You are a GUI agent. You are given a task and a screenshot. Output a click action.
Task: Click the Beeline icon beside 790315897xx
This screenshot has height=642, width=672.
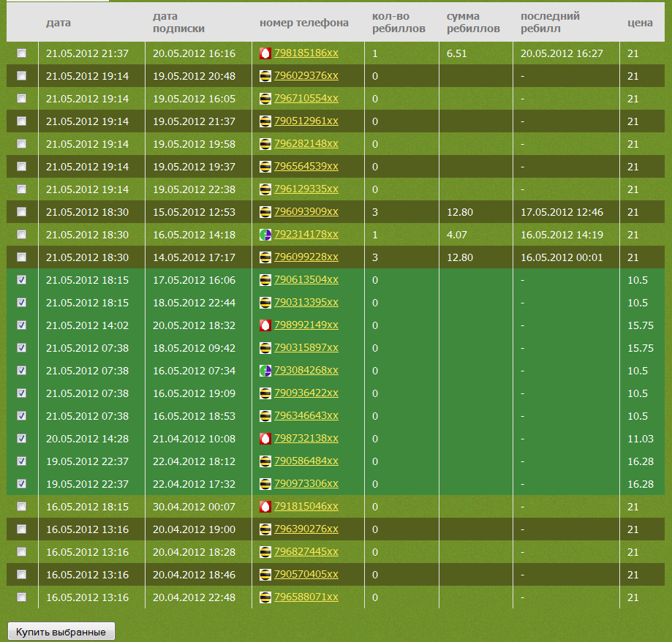coord(265,348)
